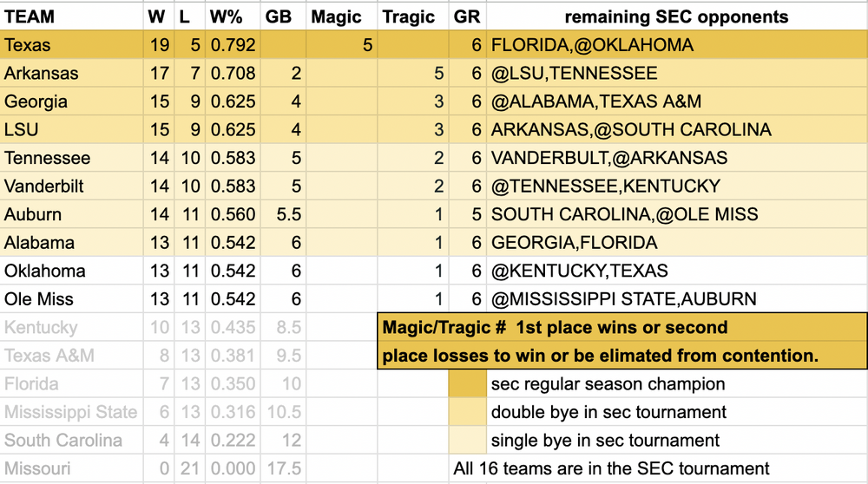868x484 pixels.
Task: Click the GB column header
Action: click(x=279, y=16)
